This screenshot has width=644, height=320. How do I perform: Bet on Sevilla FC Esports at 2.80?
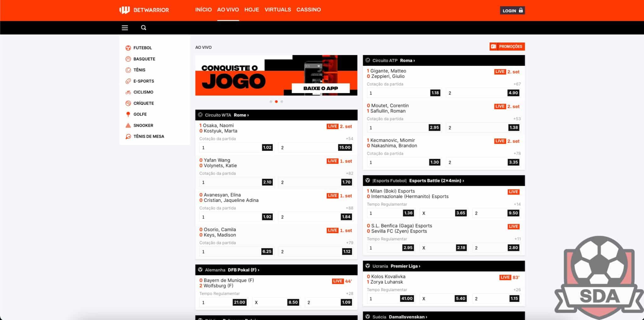(496, 248)
